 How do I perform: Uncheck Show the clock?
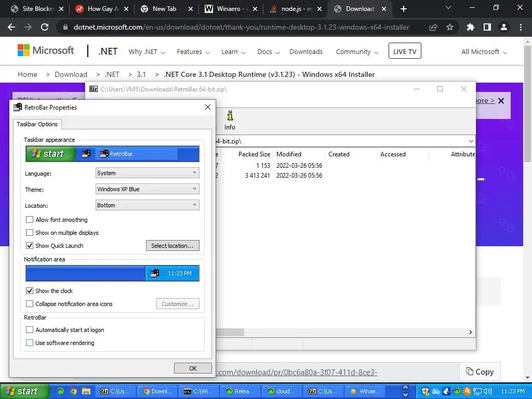pyautogui.click(x=30, y=291)
